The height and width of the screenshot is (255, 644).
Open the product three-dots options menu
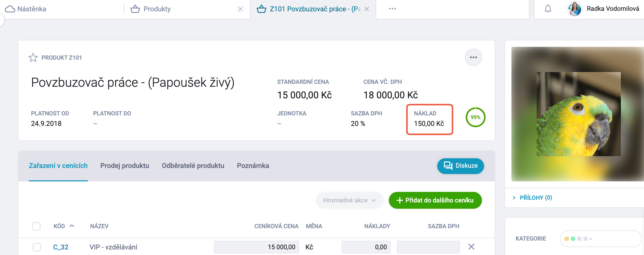[x=473, y=57]
